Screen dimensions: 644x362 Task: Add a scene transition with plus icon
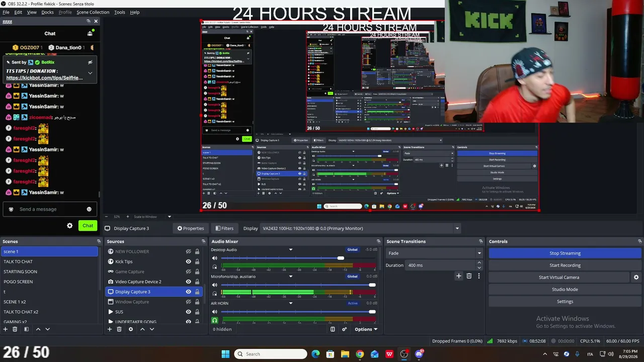point(458,276)
